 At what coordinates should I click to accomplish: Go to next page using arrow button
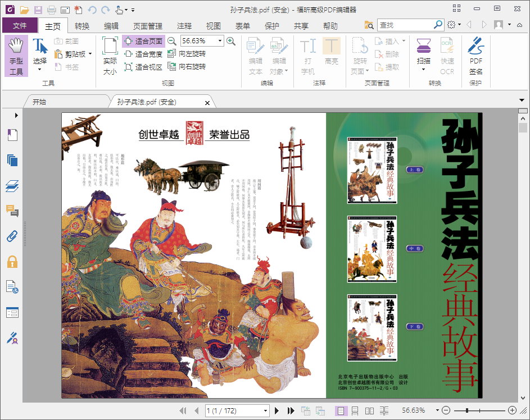(x=277, y=410)
